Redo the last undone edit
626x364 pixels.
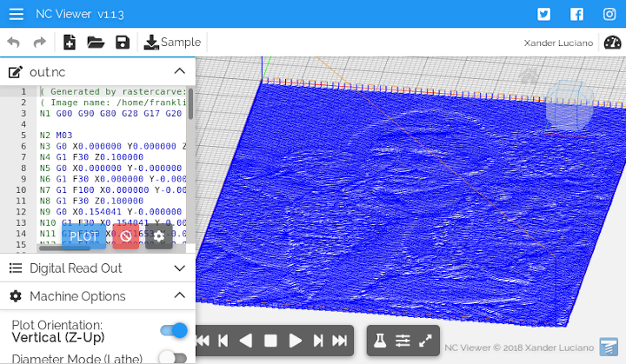pos(39,42)
